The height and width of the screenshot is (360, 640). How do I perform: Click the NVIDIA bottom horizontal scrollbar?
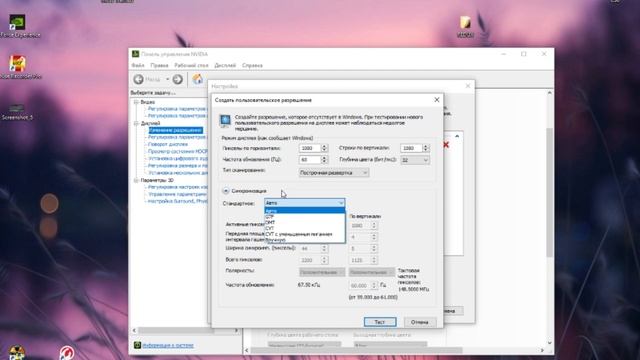tap(357, 350)
